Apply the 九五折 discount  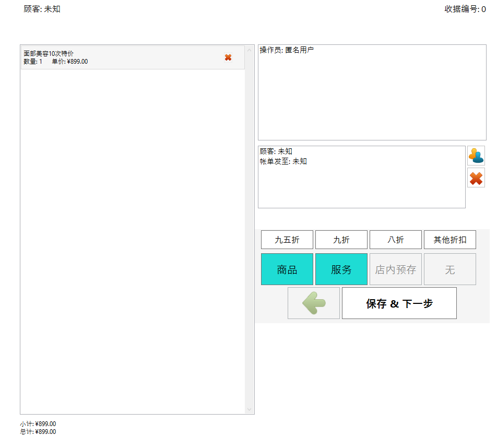pyautogui.click(x=287, y=240)
